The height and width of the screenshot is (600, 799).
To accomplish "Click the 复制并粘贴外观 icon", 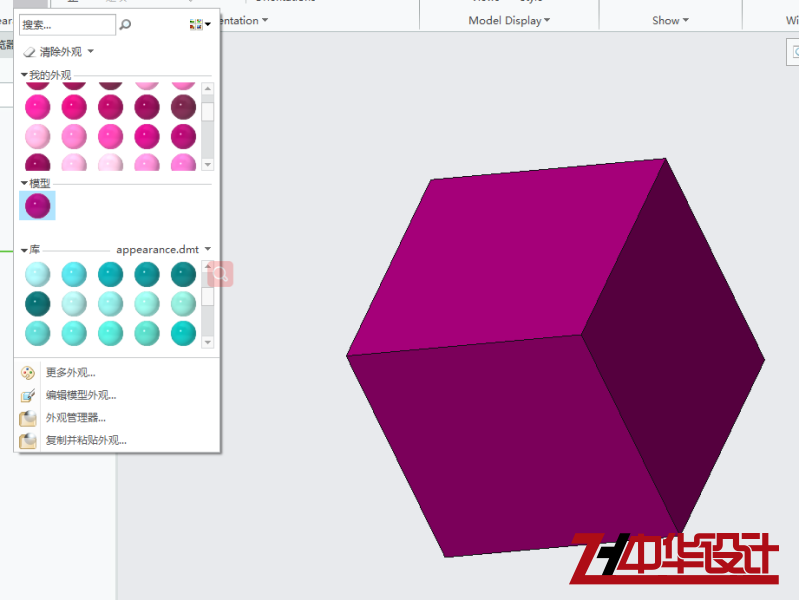I will click(x=28, y=440).
